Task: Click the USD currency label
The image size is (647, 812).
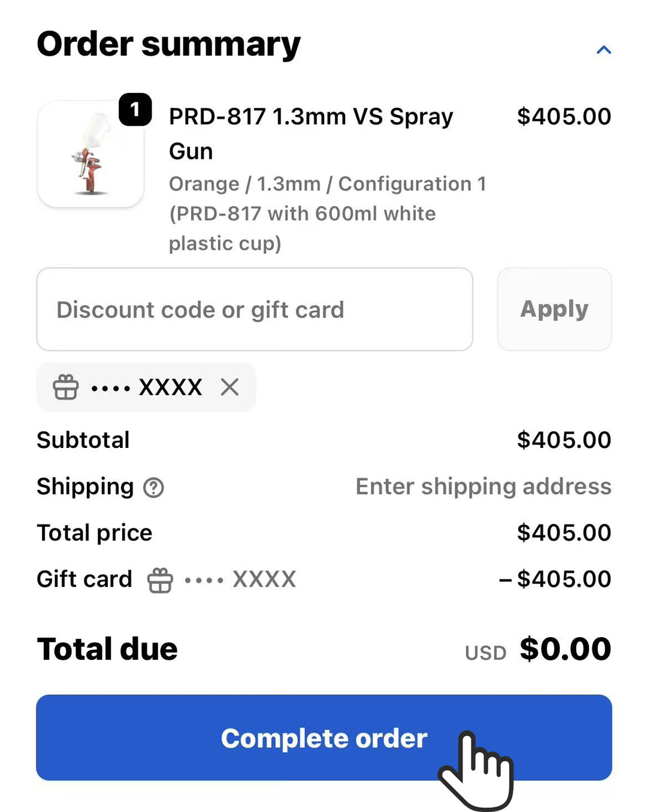Action: [485, 653]
